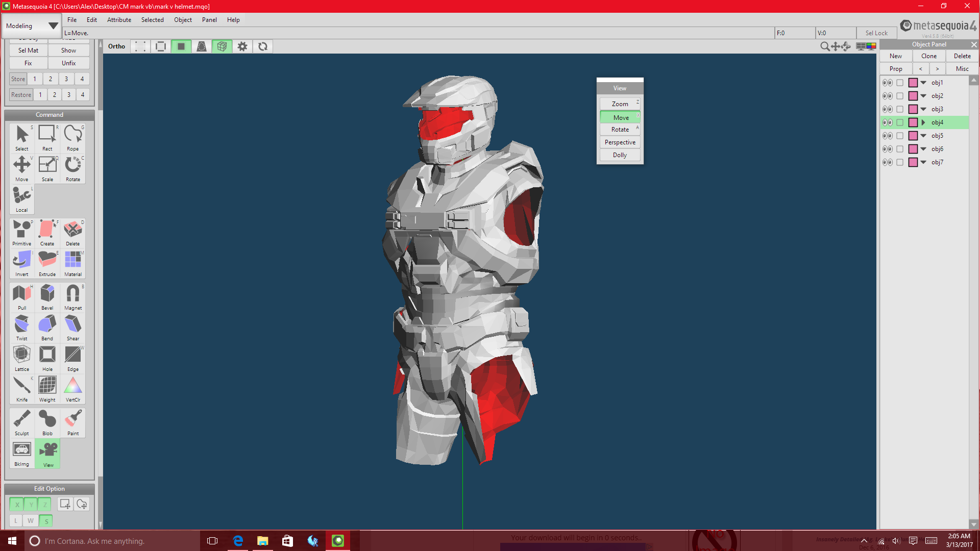This screenshot has height=551, width=980.
Task: Select the Edge tool
Action: click(x=73, y=358)
